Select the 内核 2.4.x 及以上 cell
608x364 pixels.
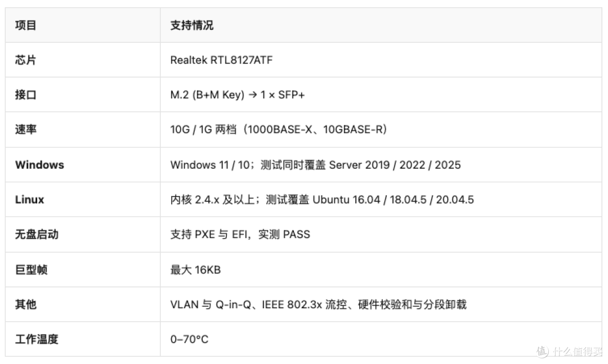[x=381, y=200]
